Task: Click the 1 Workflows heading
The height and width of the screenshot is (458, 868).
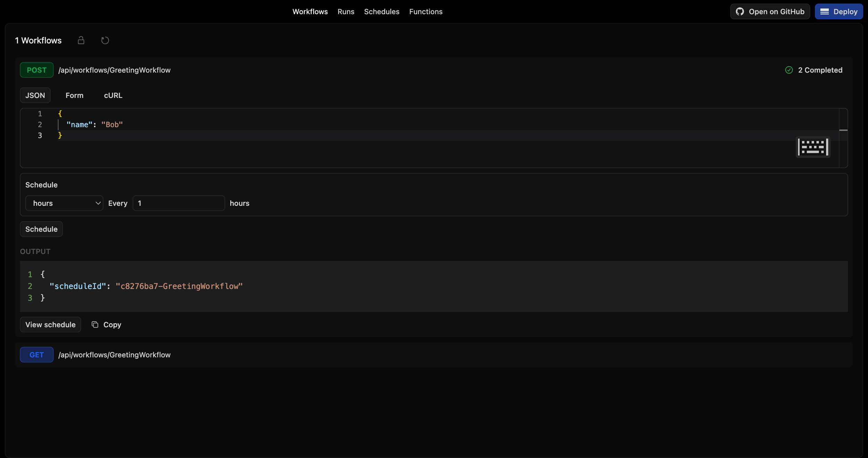Action: [38, 40]
